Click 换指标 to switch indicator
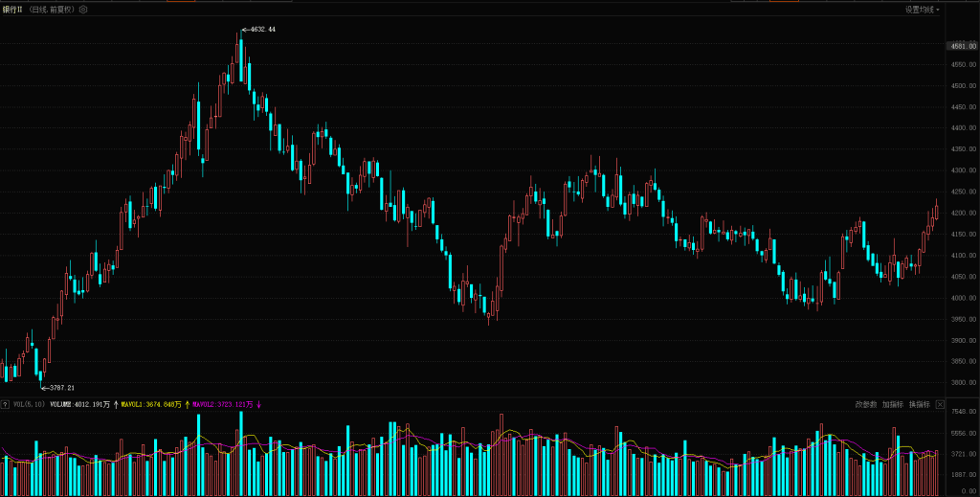980x497 pixels. coord(919,405)
